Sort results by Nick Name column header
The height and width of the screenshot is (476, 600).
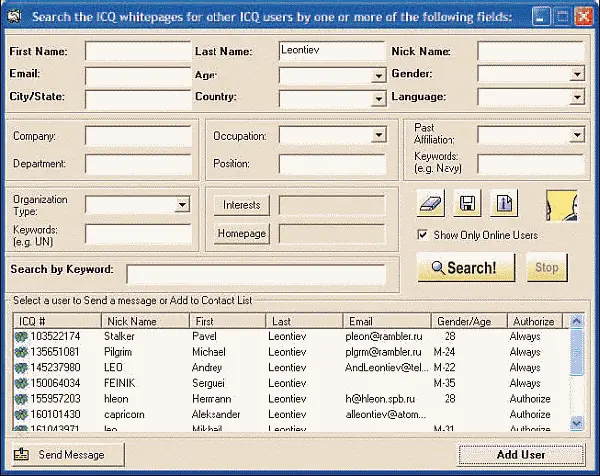click(145, 321)
